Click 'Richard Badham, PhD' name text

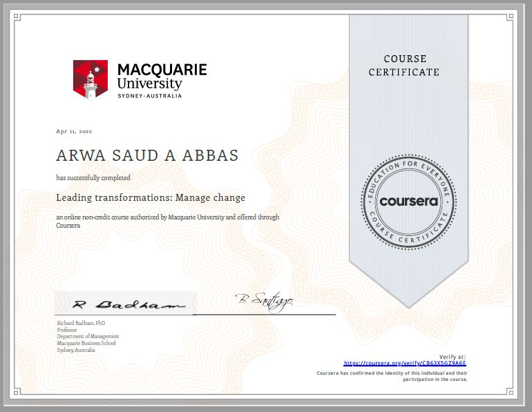click(81, 323)
